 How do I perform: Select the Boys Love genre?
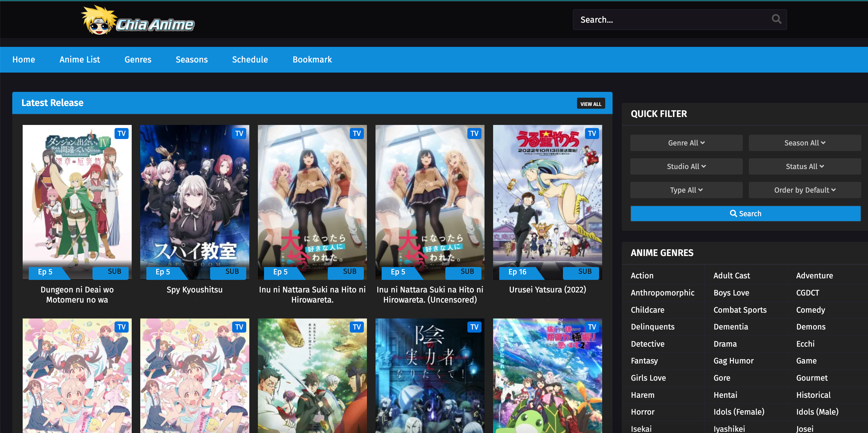tap(731, 293)
